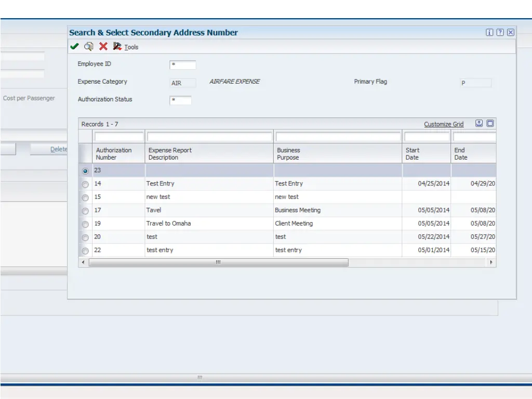Click the 'test entry' description cell
This screenshot has height=399, width=532.
point(209,250)
